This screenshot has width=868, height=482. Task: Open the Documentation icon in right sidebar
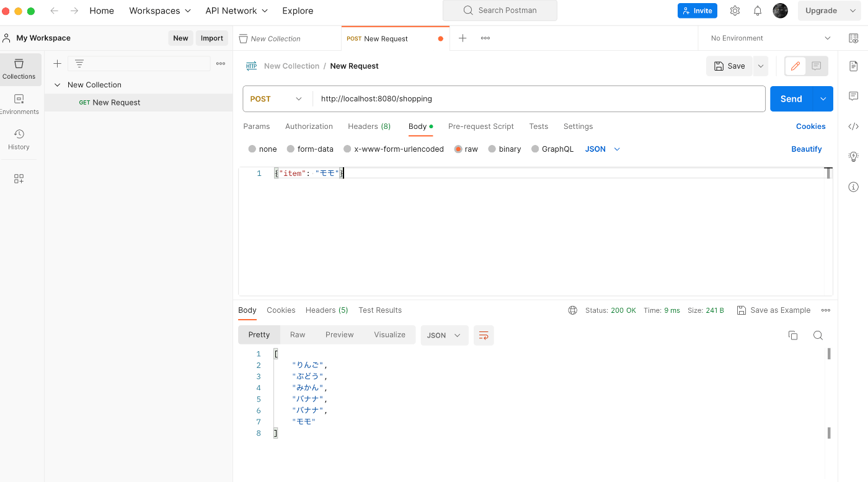(x=854, y=66)
